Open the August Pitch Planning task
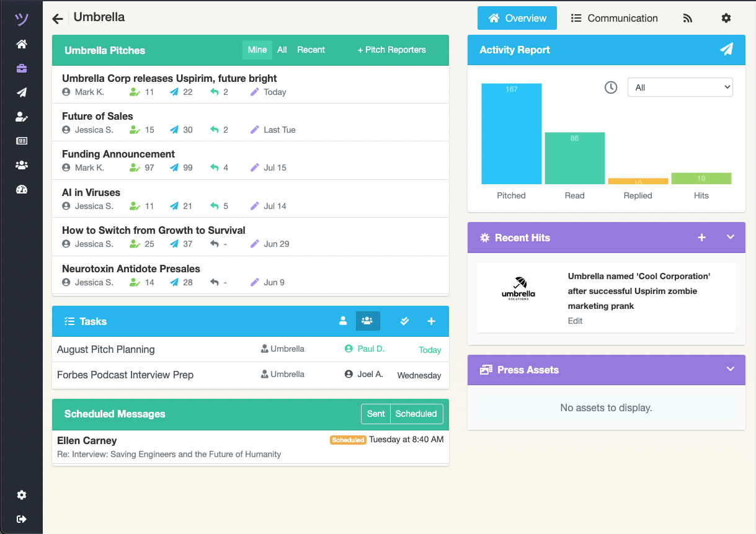Image resolution: width=756 pixels, height=534 pixels. pyautogui.click(x=106, y=349)
